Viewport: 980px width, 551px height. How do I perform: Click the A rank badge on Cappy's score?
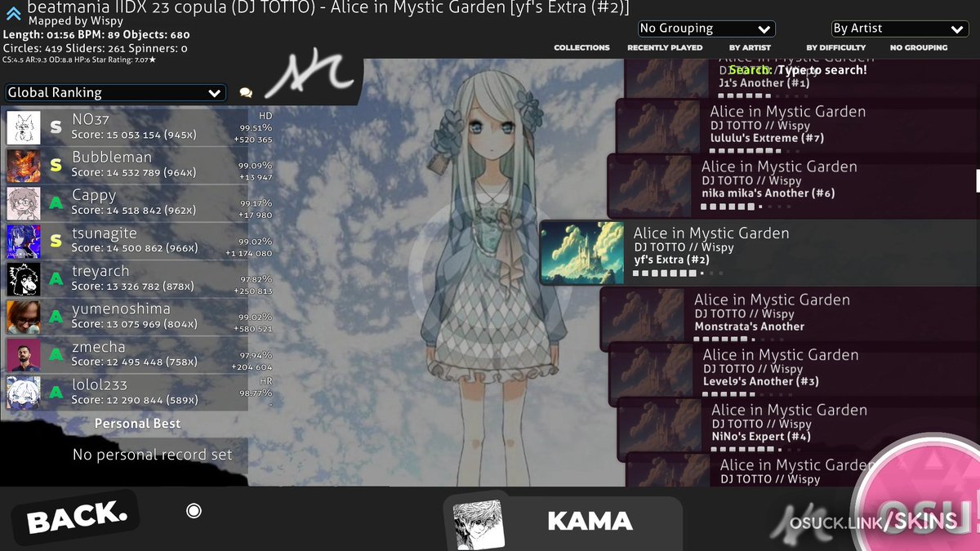click(56, 203)
